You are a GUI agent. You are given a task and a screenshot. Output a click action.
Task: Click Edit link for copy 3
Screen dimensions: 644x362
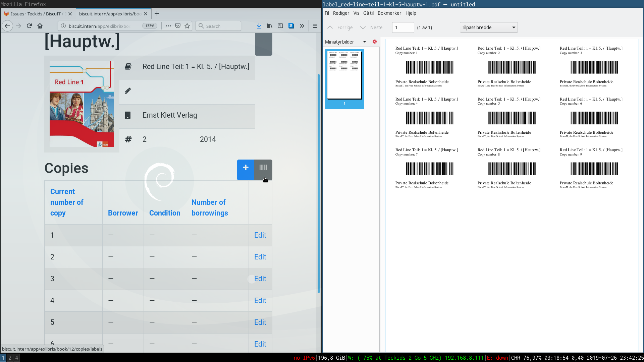click(x=260, y=279)
